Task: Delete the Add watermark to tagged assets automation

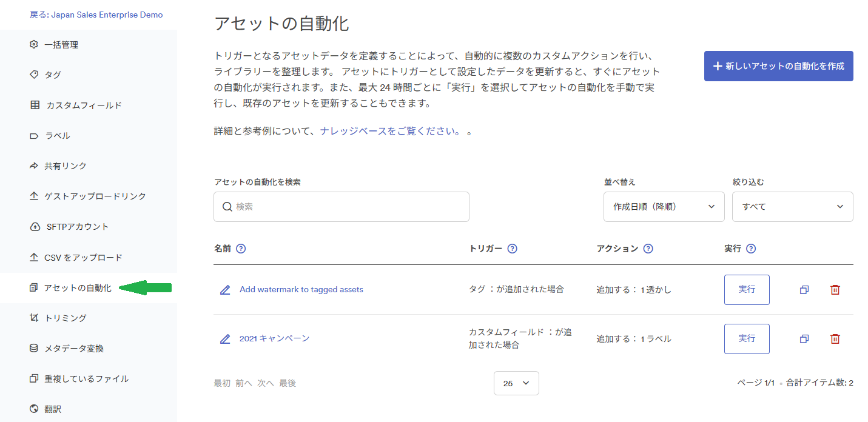Action: coord(835,290)
